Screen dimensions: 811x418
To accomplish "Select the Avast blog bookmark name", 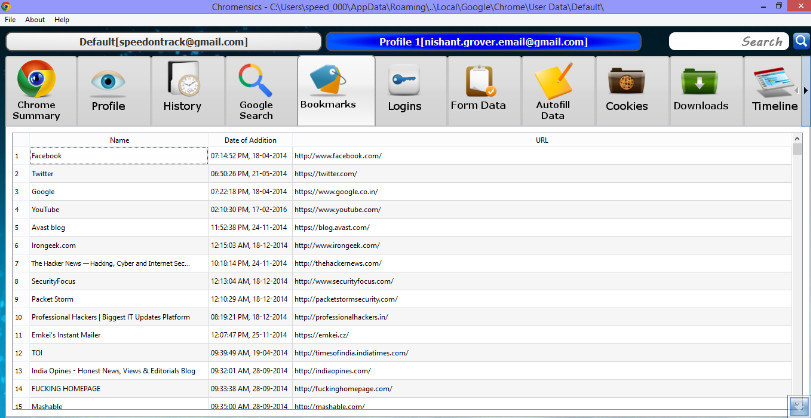I will tap(119, 228).
